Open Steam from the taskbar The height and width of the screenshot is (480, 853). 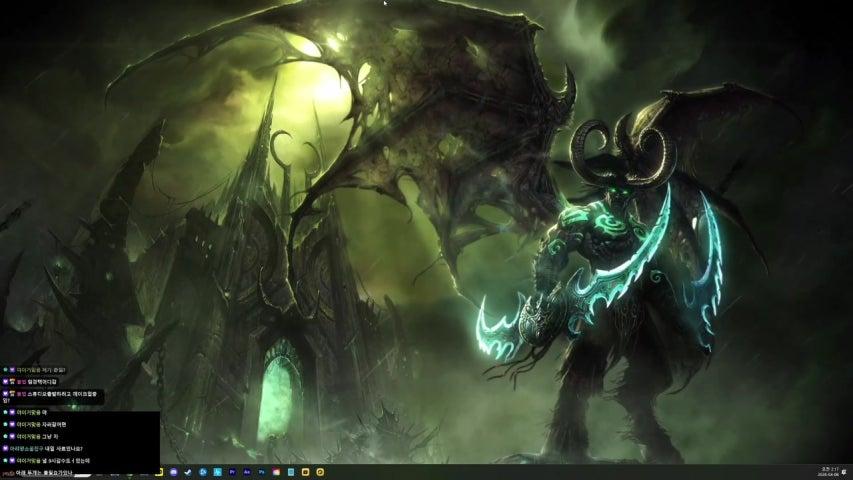pyautogui.click(x=189, y=471)
